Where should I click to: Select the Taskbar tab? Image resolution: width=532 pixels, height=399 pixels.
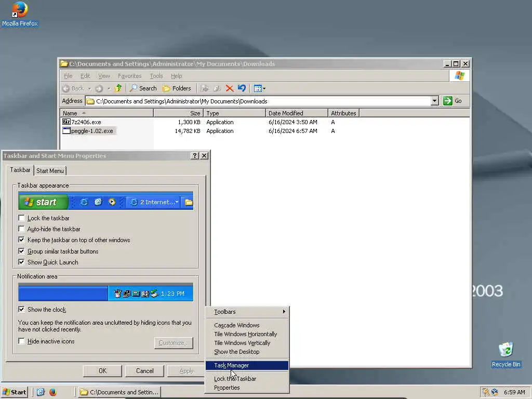pos(20,170)
